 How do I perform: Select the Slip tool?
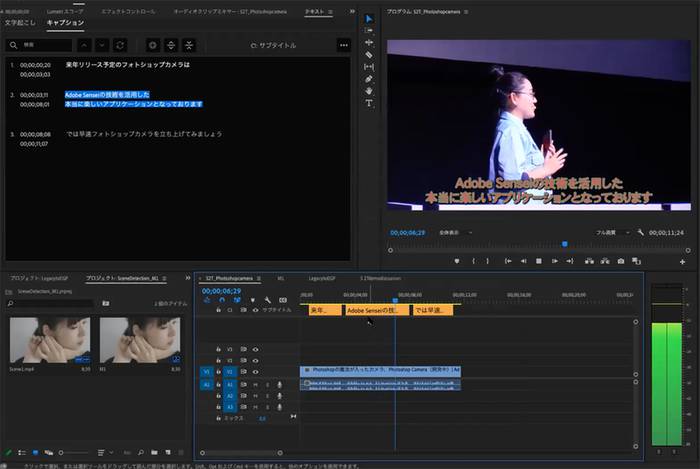[369, 67]
